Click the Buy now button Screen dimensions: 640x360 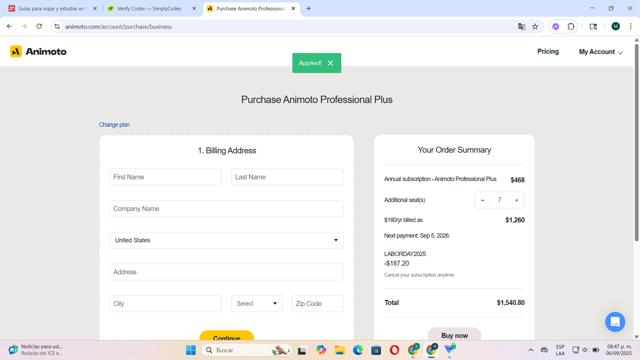pos(454,334)
